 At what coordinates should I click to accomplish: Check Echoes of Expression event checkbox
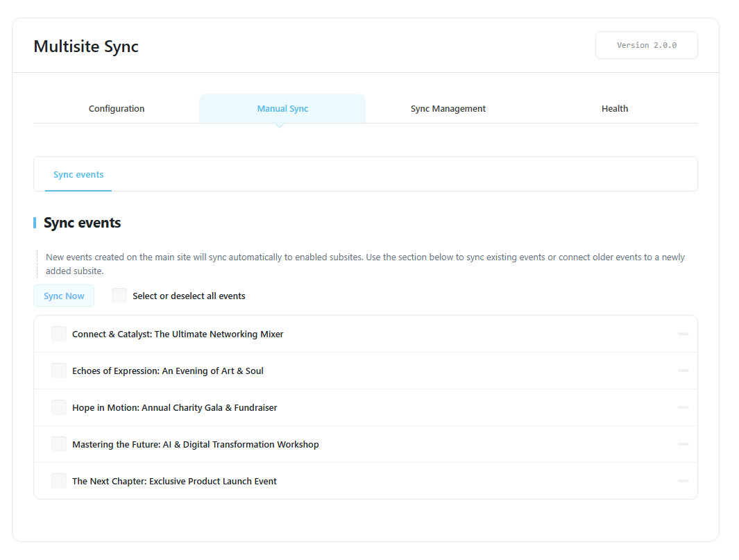coord(59,370)
